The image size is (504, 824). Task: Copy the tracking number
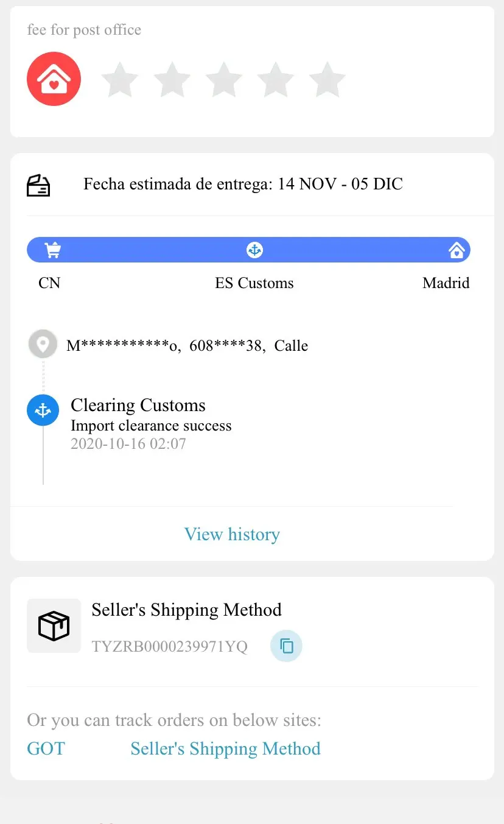(x=286, y=646)
